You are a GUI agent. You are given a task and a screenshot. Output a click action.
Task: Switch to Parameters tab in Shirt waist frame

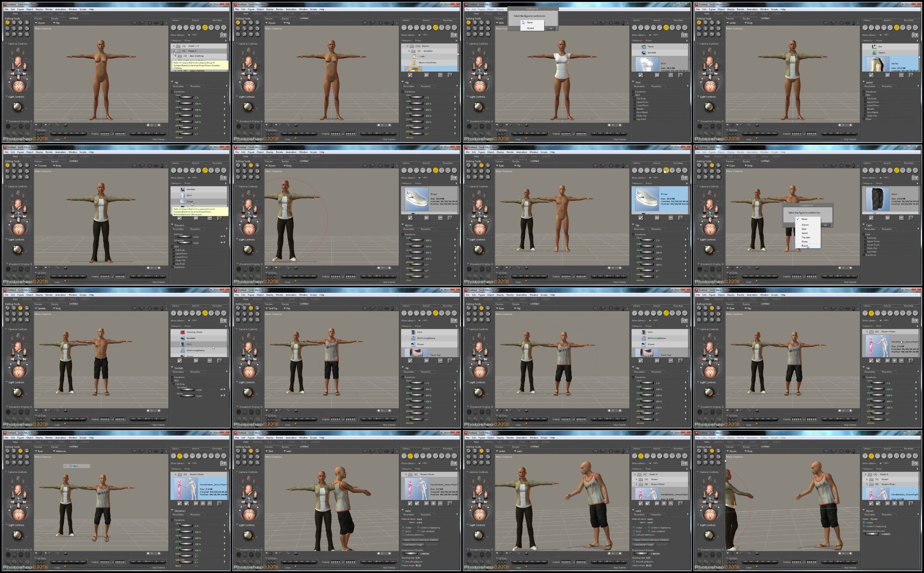tap(409, 514)
